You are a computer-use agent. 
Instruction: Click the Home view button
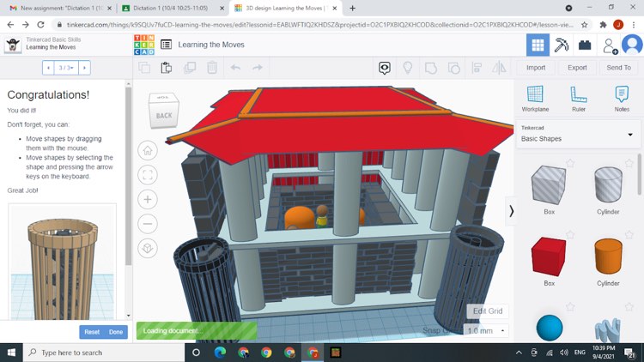pos(148,151)
